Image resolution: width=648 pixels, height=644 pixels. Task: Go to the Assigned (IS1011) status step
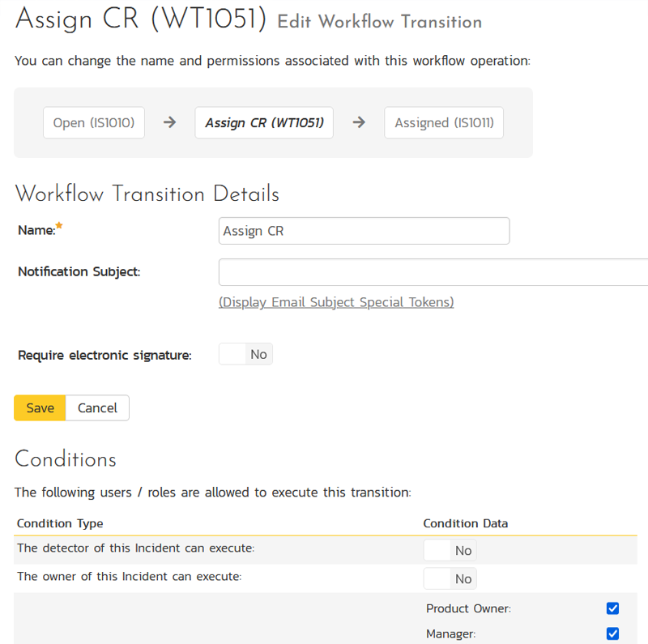(444, 123)
